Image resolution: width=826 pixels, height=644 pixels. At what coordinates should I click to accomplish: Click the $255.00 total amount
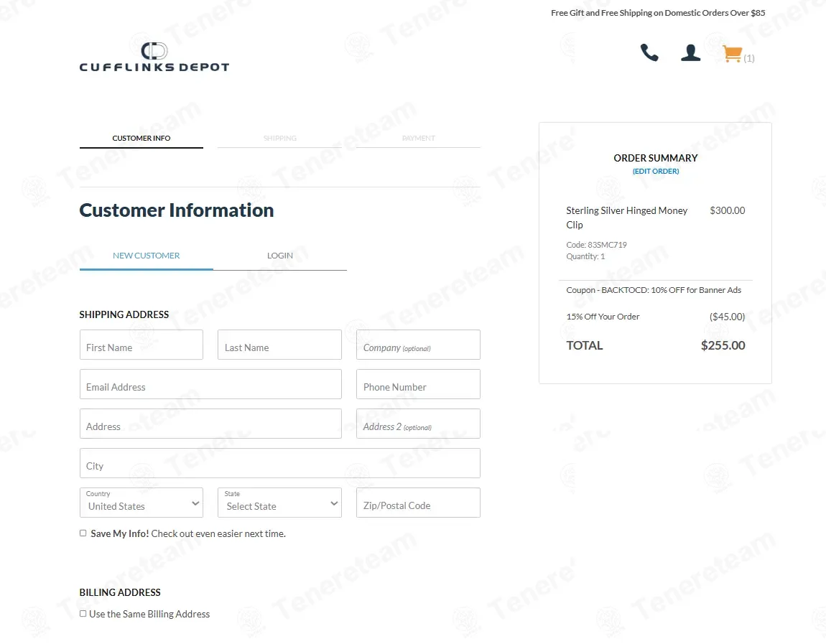723,345
